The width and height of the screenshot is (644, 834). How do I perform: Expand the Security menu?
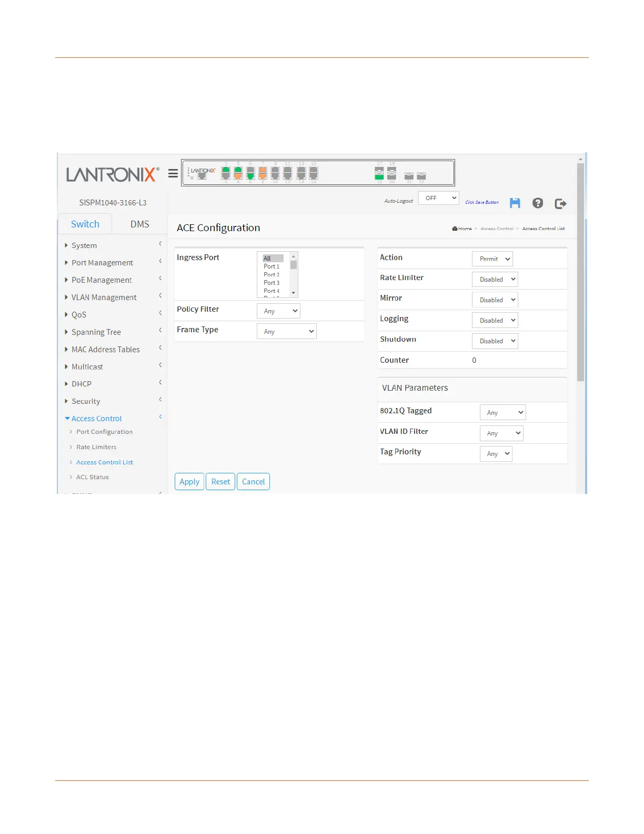[113, 401]
